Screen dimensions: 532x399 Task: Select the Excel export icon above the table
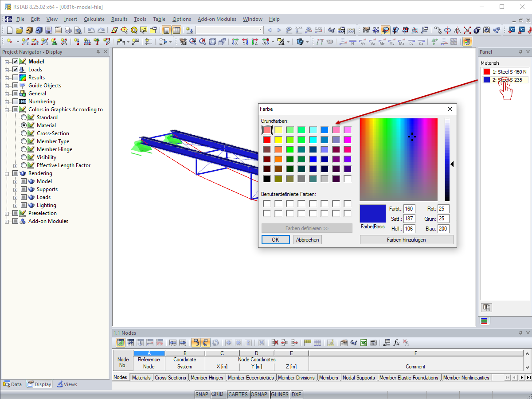(363, 342)
